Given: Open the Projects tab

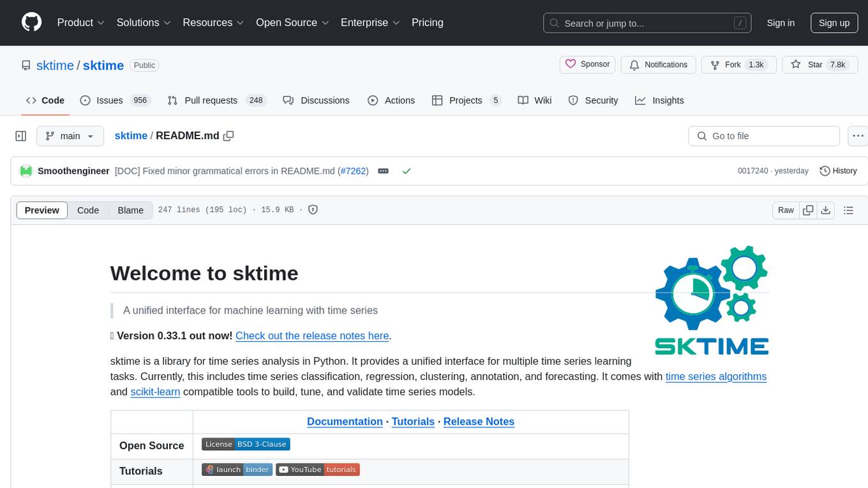Looking at the screenshot, I should (467, 100).
